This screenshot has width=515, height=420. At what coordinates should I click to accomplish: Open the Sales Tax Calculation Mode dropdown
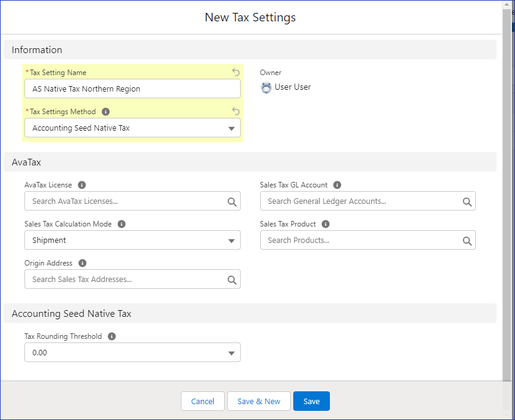click(232, 240)
